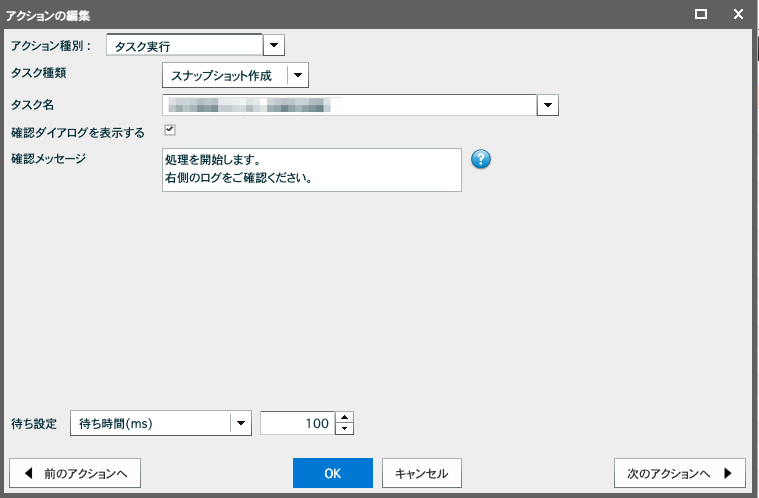Image resolution: width=759 pixels, height=498 pixels.
Task: Click the タスク名 combo box field
Action: 349,105
